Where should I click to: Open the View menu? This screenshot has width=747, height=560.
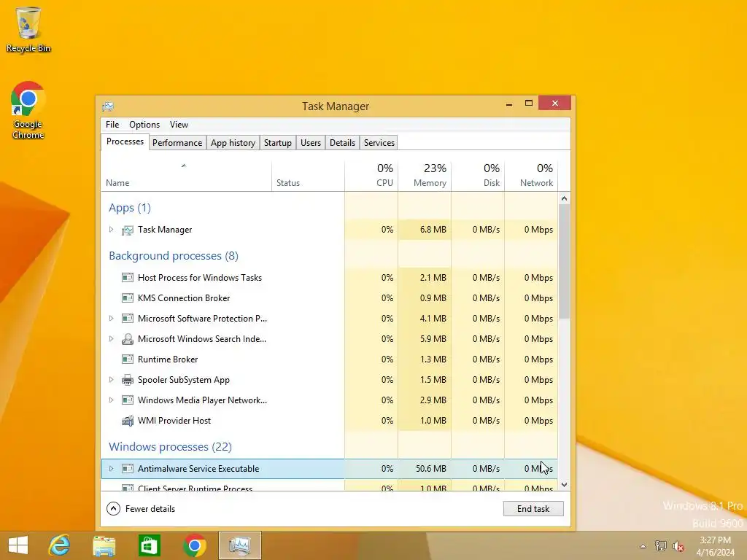(x=179, y=125)
